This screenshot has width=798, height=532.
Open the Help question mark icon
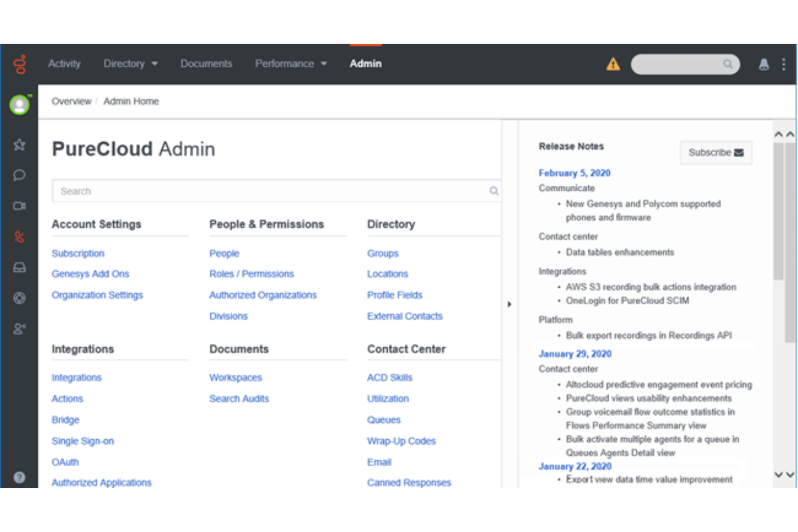(19, 478)
